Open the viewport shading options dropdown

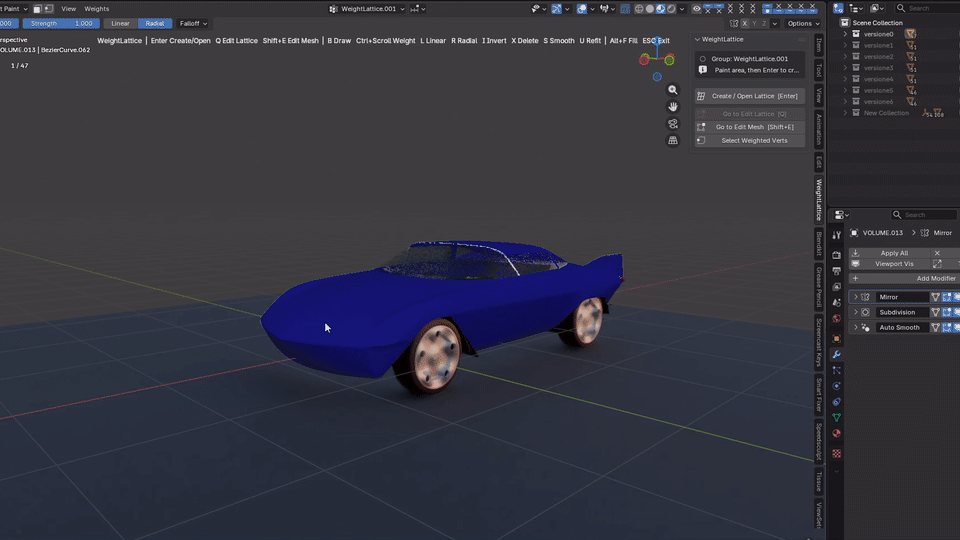coord(682,9)
